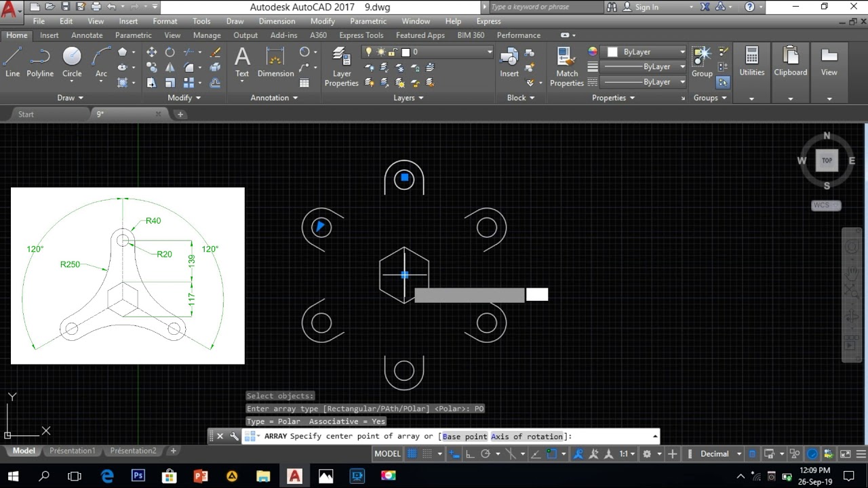This screenshot has width=868, height=488.
Task: Select the Rotate tool
Action: tap(170, 52)
